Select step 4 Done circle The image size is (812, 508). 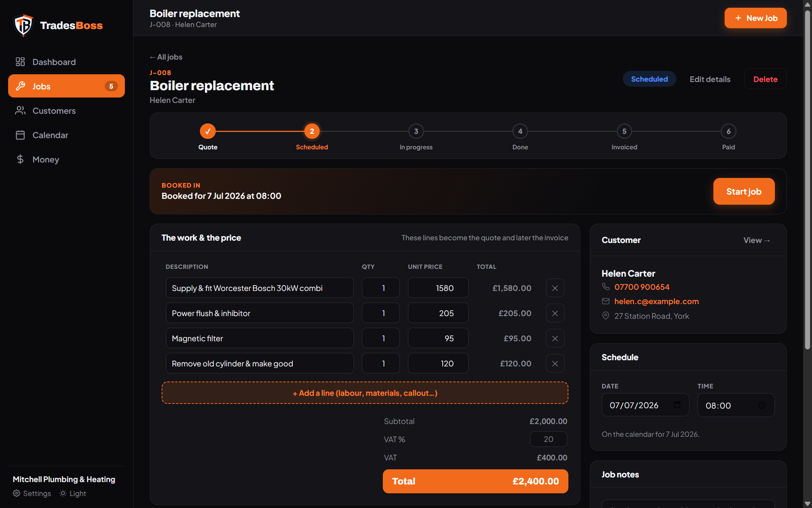click(520, 131)
